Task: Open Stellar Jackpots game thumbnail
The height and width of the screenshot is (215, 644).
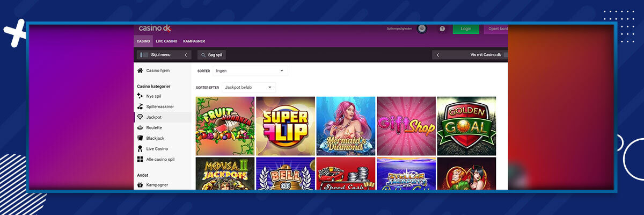Action: 406,173
